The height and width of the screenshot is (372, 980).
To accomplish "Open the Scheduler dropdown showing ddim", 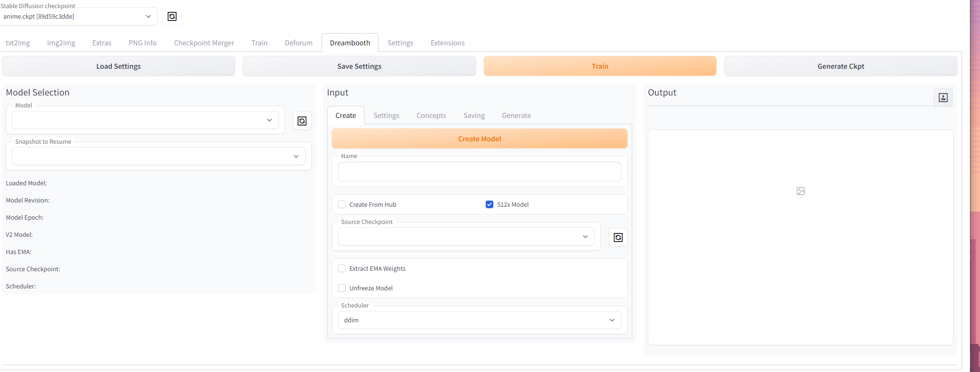I will tap(479, 320).
